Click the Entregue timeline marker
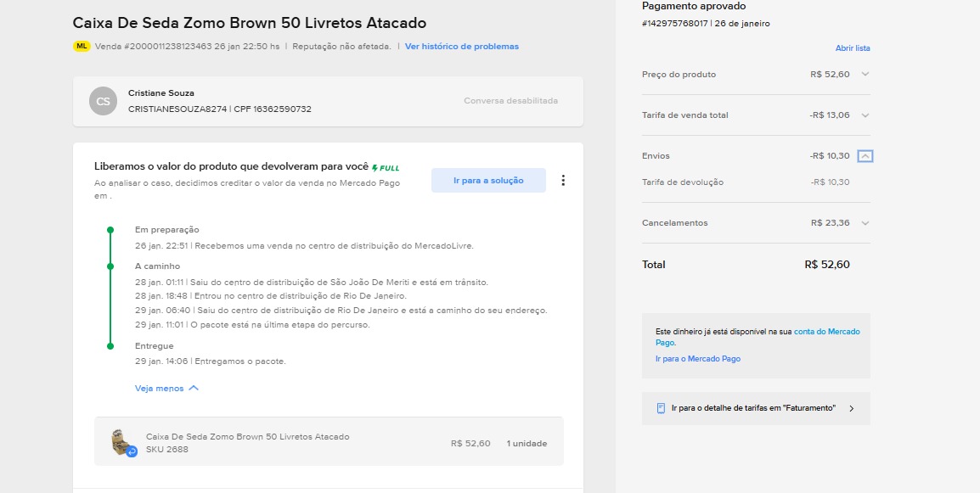The height and width of the screenshot is (493, 980). 110,345
